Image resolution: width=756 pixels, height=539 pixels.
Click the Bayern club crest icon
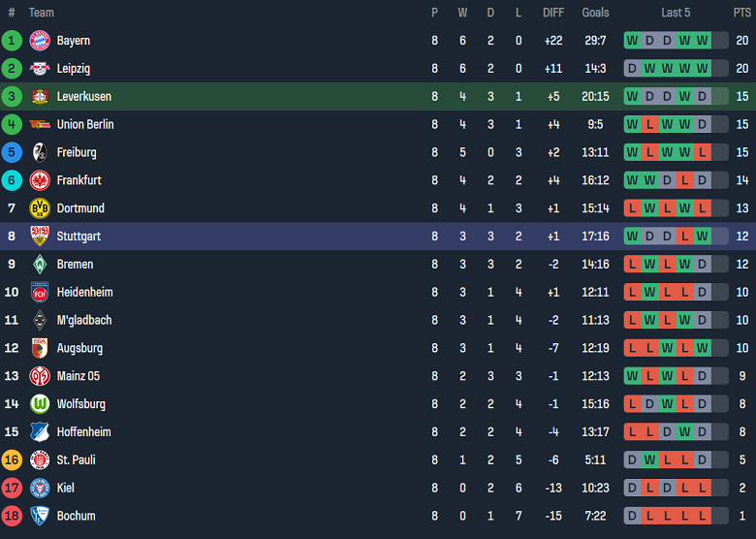[40, 41]
